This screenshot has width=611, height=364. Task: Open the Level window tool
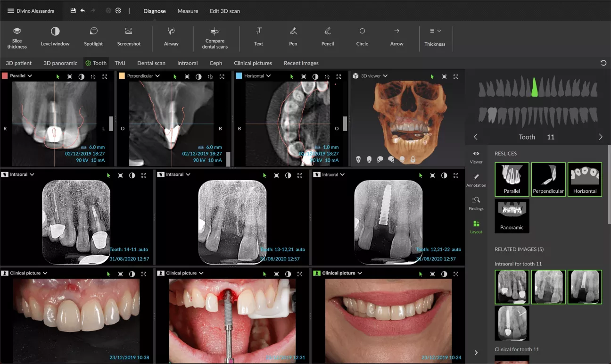click(55, 38)
